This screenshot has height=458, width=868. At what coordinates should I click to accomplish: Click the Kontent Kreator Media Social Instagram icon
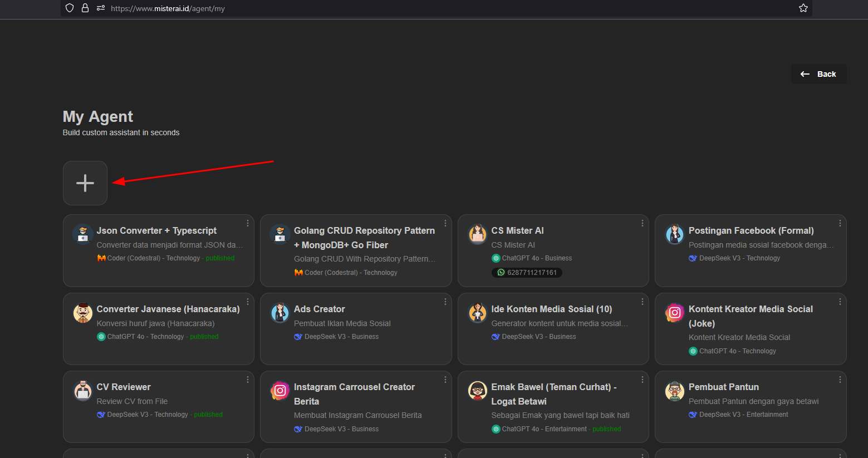click(x=675, y=313)
